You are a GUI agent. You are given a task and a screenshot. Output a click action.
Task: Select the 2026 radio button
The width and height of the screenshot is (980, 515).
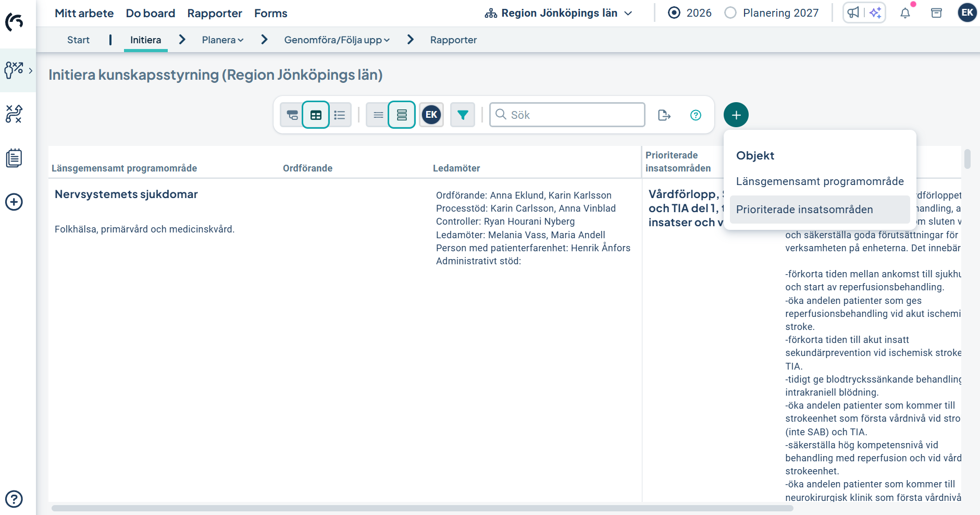[x=674, y=13]
